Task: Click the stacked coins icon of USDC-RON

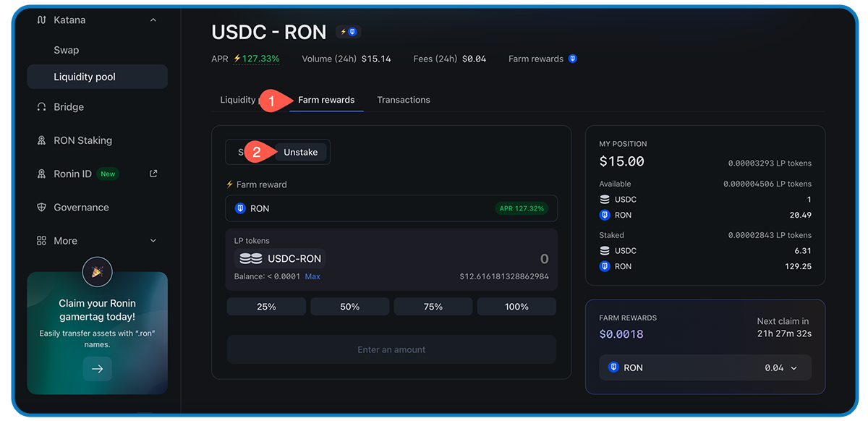Action: tap(251, 258)
